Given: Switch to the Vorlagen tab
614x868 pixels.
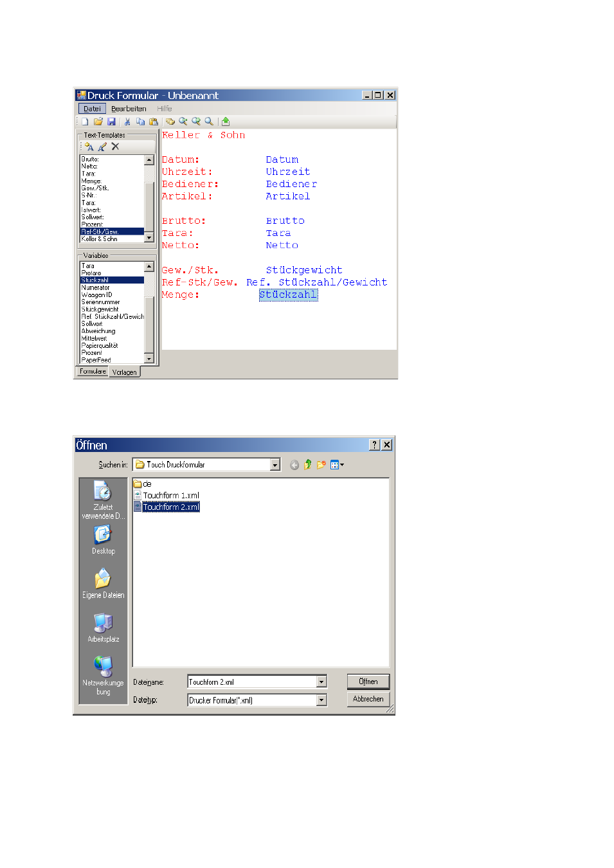Looking at the screenshot, I should pyautogui.click(x=124, y=372).
